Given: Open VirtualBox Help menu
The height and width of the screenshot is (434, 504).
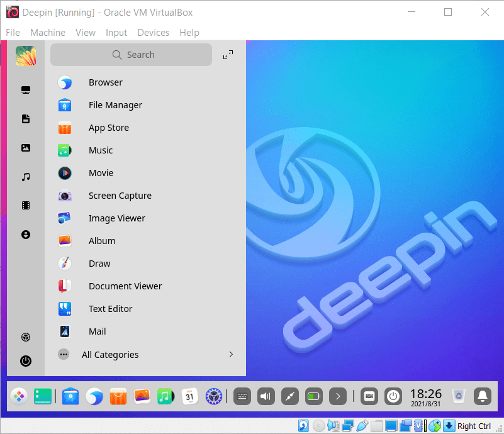Looking at the screenshot, I should click(189, 33).
